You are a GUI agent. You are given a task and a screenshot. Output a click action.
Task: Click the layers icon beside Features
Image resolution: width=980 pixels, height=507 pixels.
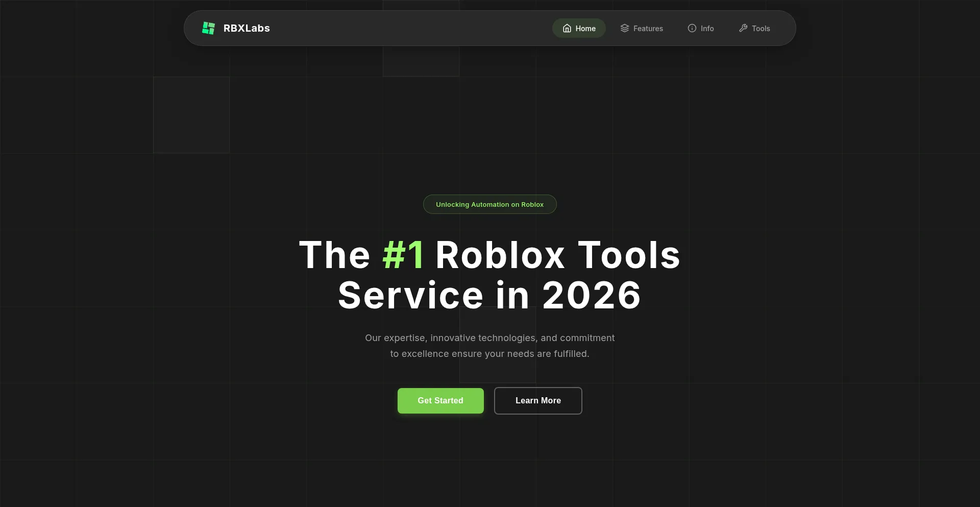(x=625, y=28)
